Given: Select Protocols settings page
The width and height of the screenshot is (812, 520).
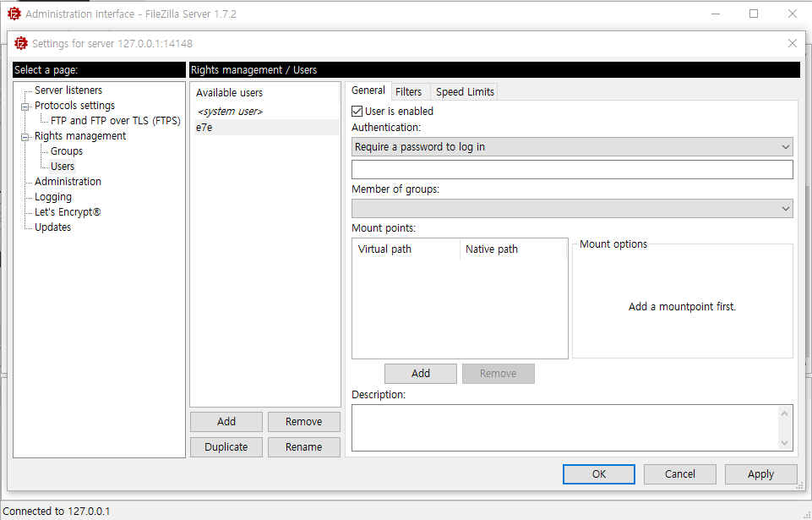Looking at the screenshot, I should click(x=74, y=105).
